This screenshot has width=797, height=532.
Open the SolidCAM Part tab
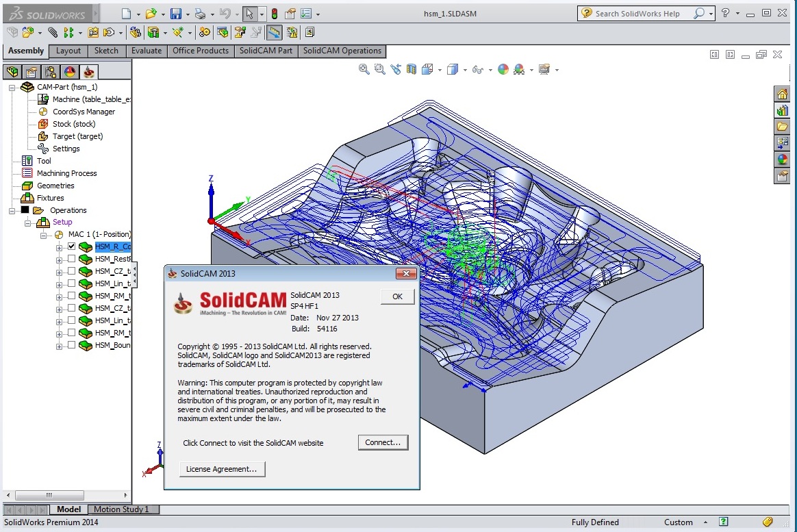point(266,51)
